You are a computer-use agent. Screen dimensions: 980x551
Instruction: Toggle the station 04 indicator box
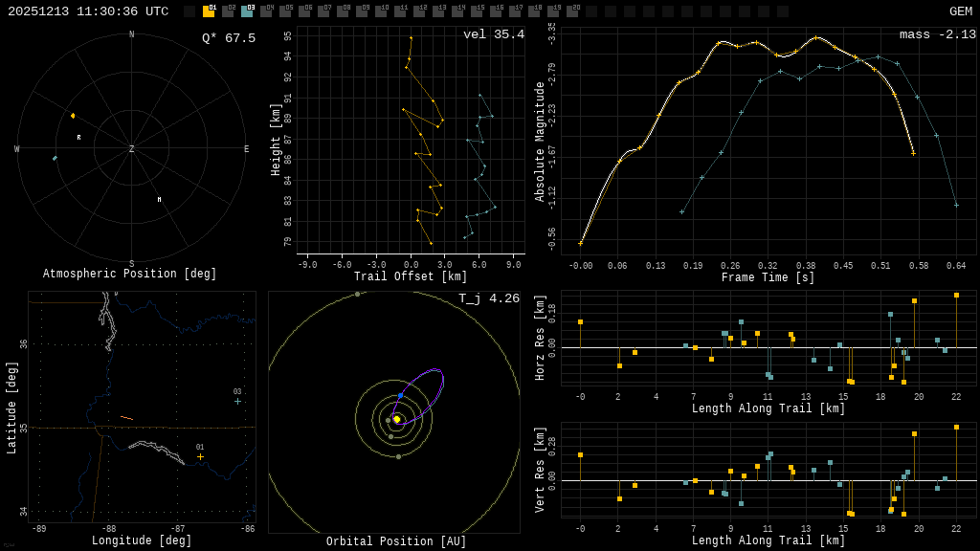(266, 11)
